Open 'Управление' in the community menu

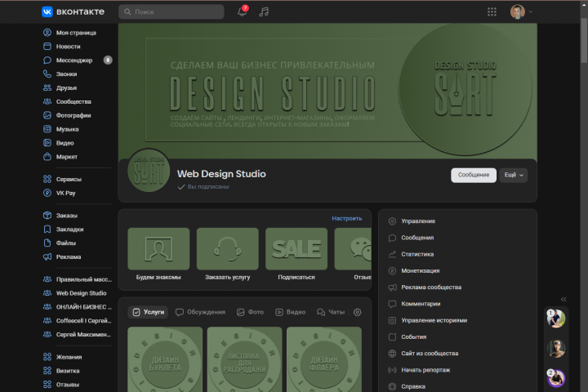(417, 221)
